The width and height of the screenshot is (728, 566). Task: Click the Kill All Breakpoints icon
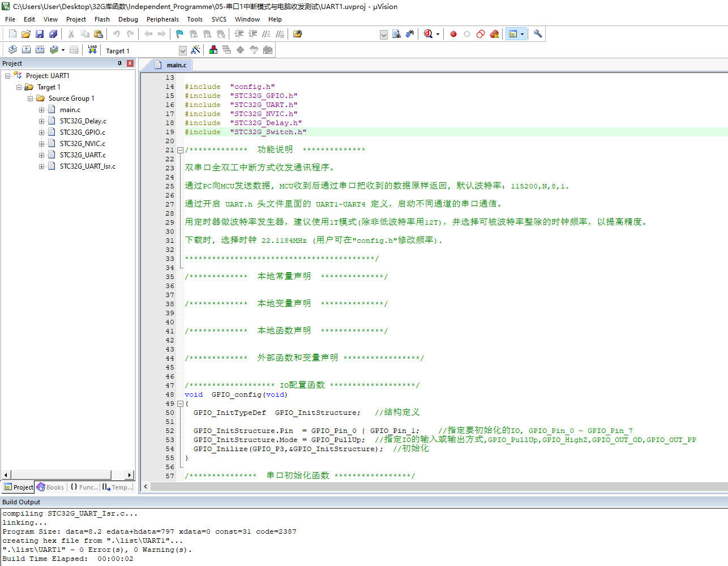[494, 34]
